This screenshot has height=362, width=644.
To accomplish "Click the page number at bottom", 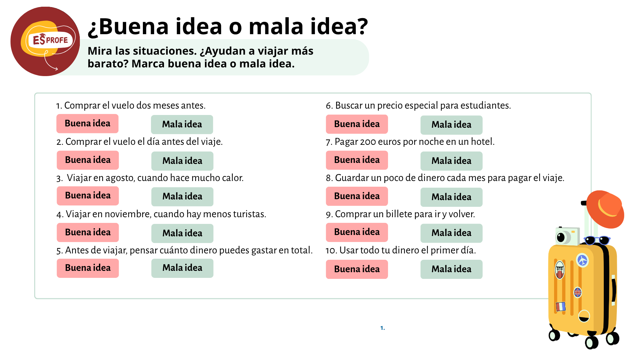I will click(x=382, y=328).
